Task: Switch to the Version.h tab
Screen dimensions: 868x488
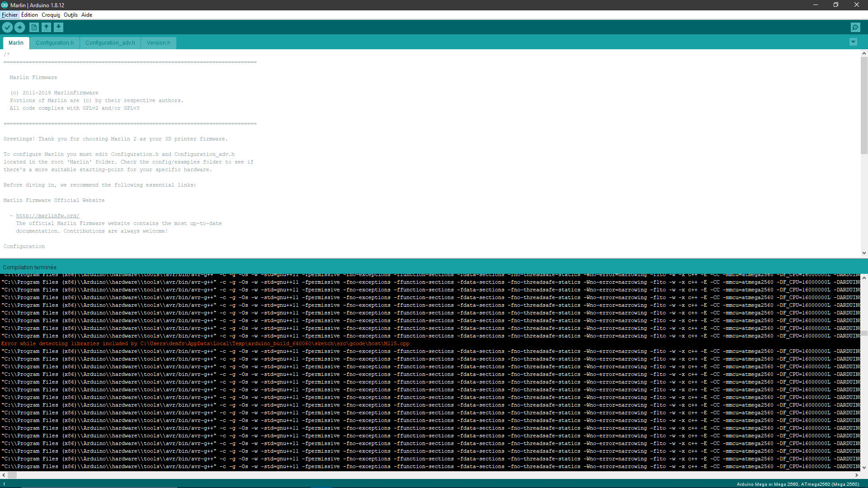Action: (159, 43)
